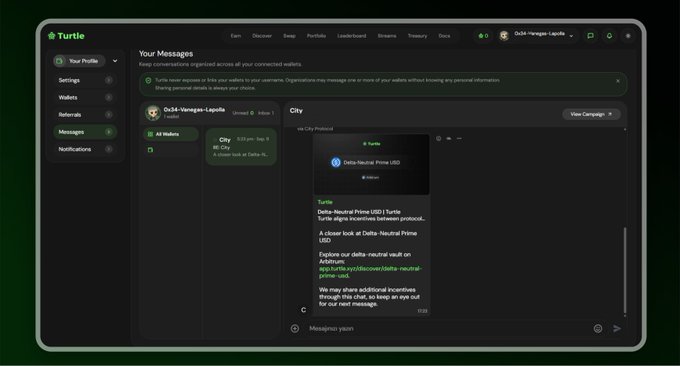Open the more options ellipsis beside message
Image resolution: width=680 pixels, height=366 pixels.
point(459,138)
